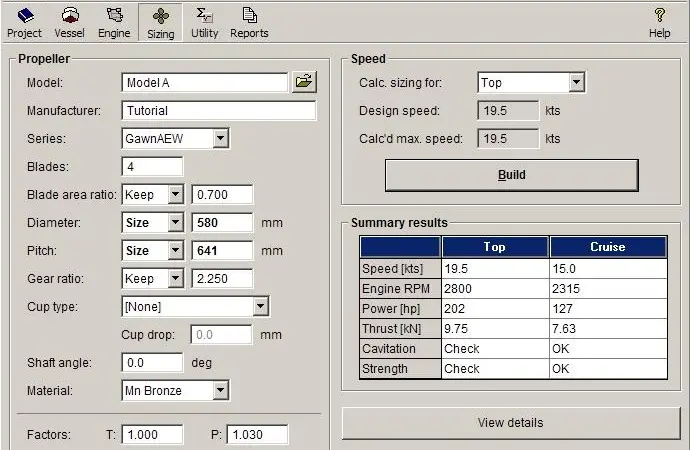This screenshot has height=450, width=690.
Task: Click Top Cavitation Check cell
Action: (495, 348)
